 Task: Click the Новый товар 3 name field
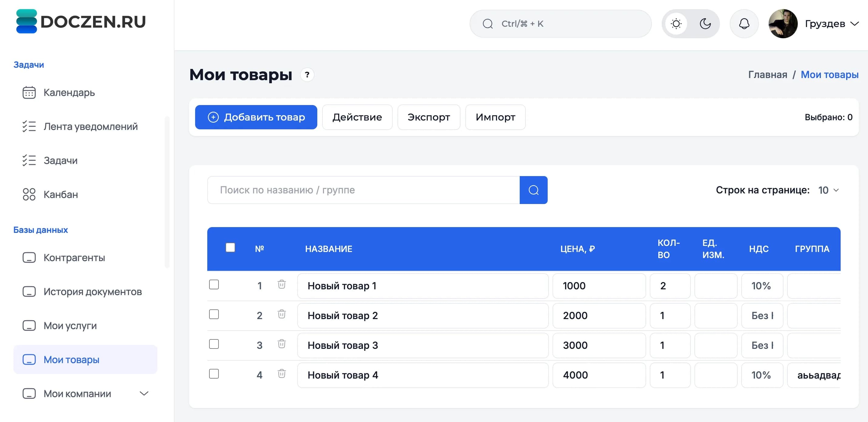pos(423,345)
